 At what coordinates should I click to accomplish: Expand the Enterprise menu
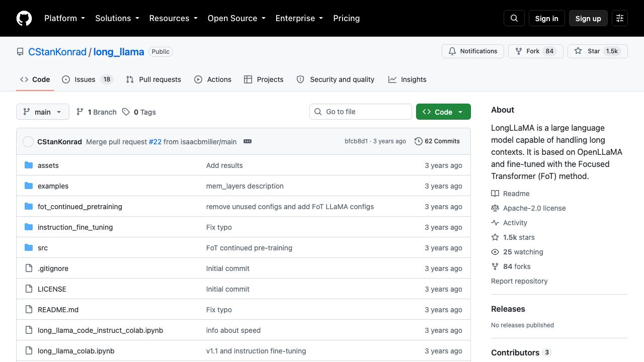pyautogui.click(x=299, y=18)
